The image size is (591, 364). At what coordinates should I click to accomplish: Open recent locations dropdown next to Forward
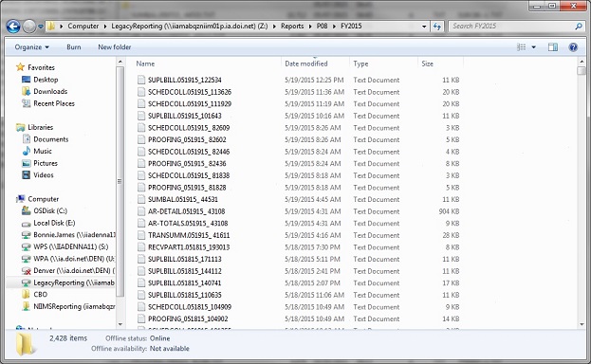click(41, 27)
